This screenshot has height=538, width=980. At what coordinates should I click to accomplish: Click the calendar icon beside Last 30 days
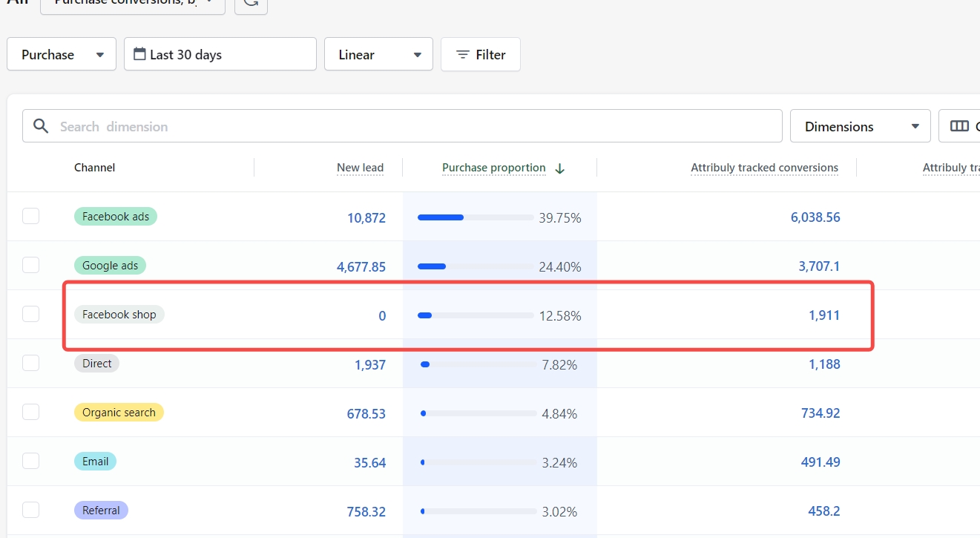point(139,54)
